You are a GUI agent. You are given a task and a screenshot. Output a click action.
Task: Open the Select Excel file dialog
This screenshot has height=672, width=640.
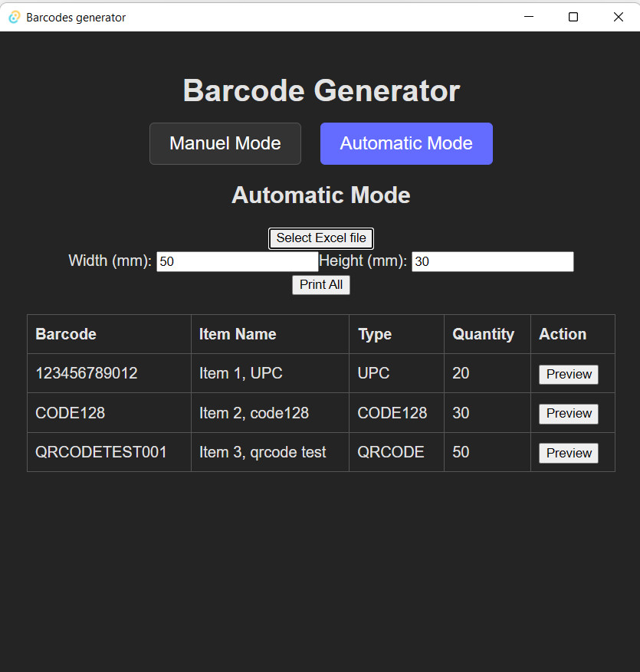click(x=320, y=238)
